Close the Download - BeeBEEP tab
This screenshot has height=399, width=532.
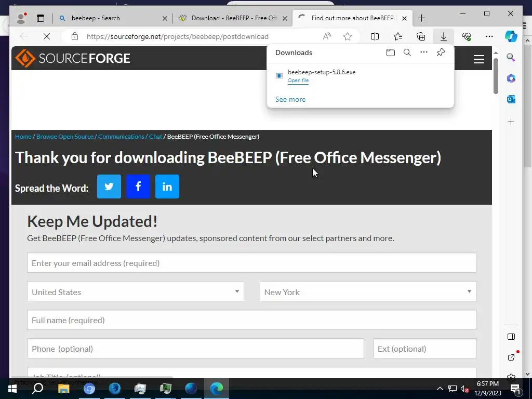click(285, 18)
